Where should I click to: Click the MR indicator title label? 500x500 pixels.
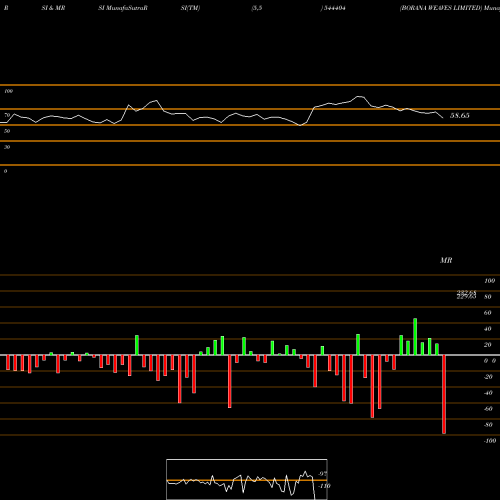(446, 260)
